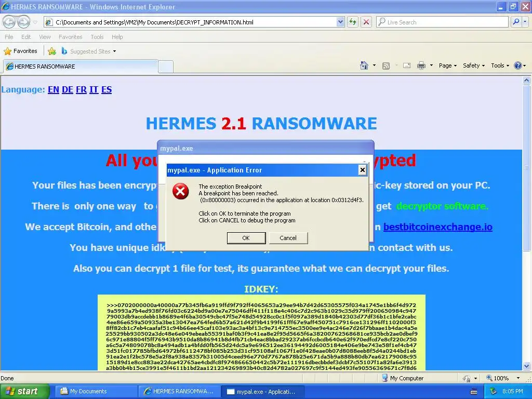Click the Help question mark icon
This screenshot has width=532, height=399.
518,65
